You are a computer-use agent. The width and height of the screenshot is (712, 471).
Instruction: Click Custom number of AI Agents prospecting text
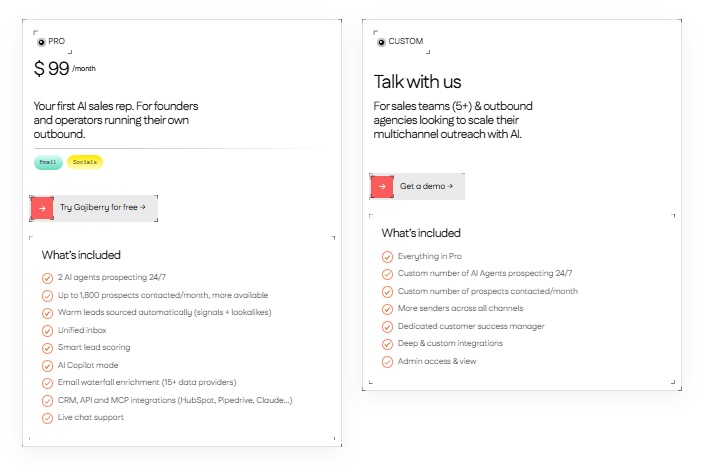pos(485,273)
